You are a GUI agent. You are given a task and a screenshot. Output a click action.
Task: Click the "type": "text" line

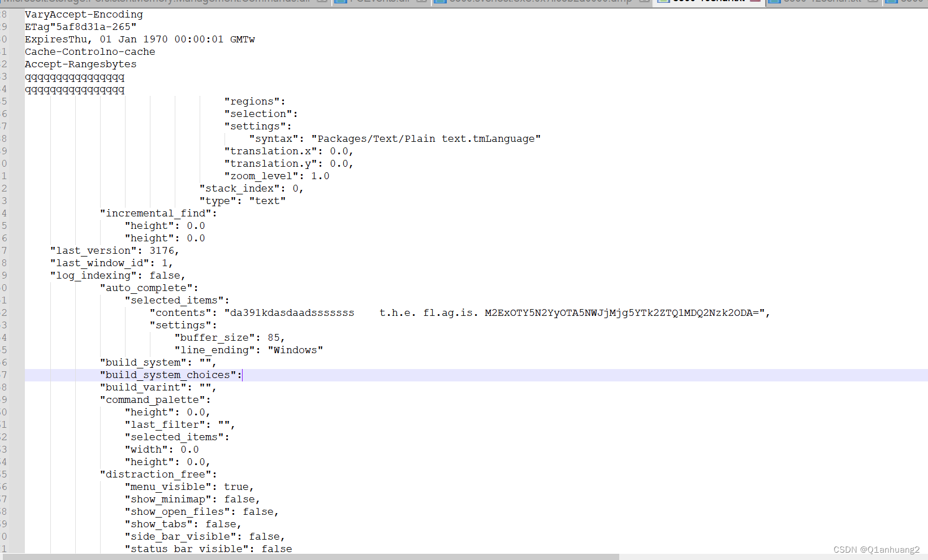(243, 201)
